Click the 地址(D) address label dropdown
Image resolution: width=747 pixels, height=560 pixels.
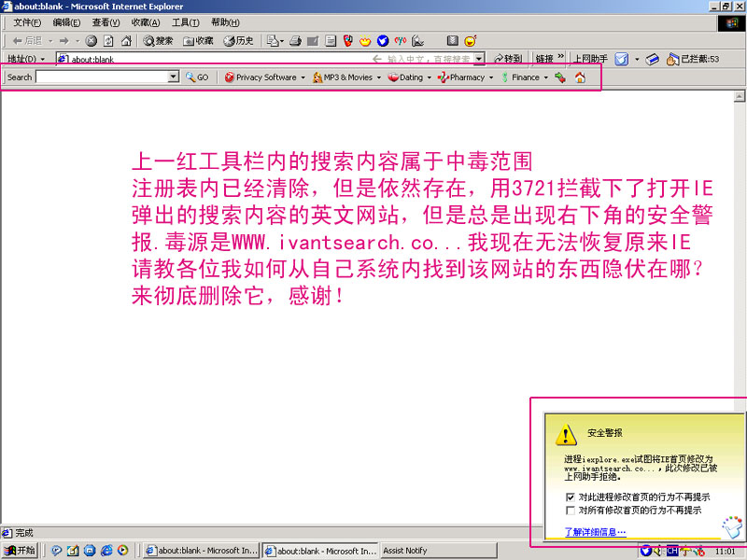[x=26, y=59]
